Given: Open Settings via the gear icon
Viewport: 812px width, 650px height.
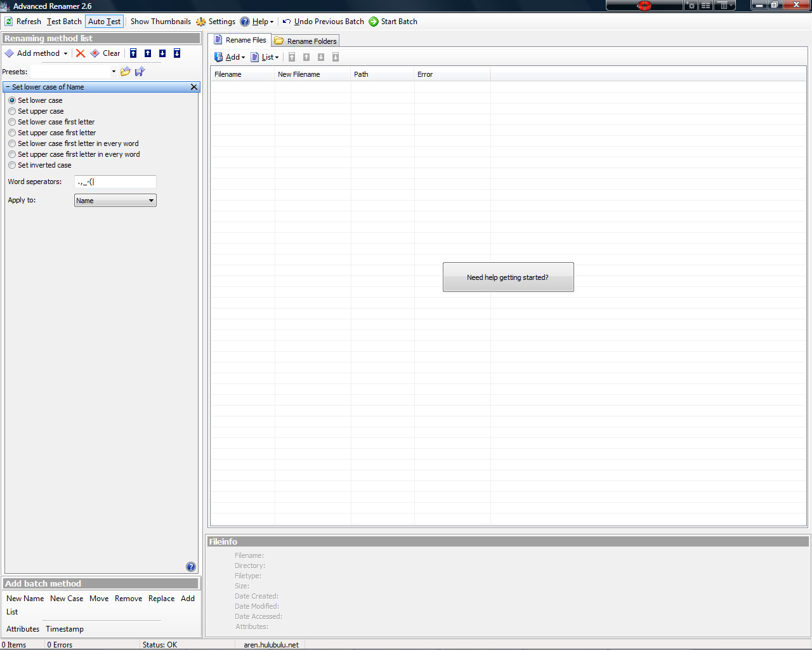Looking at the screenshot, I should click(201, 22).
